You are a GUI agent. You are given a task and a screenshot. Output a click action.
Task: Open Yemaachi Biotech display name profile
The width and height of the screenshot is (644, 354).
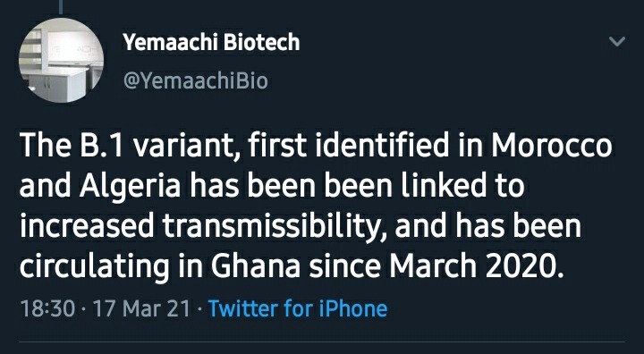coord(211,42)
